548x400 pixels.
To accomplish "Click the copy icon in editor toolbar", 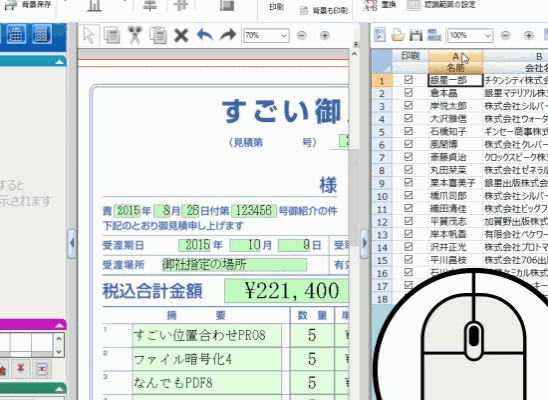I will coord(112,35).
